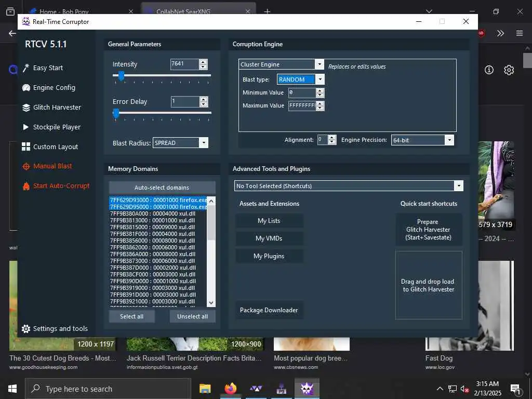
Task: Decrease Maximum Value stepper
Action: tap(320, 108)
